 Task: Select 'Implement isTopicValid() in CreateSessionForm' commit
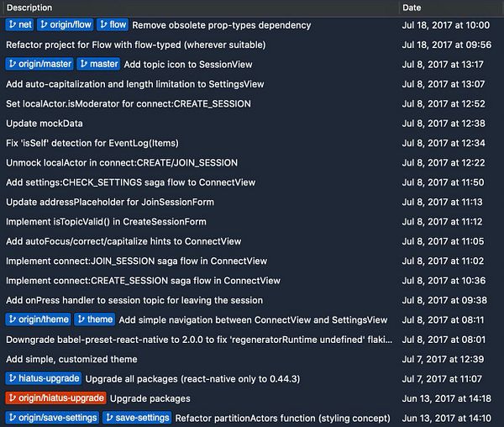coord(106,222)
